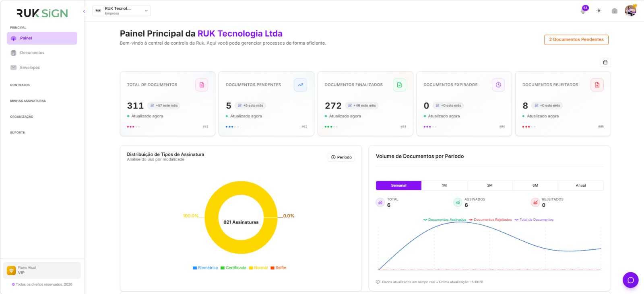Click the Documentos sidebar icon

(x=13, y=53)
